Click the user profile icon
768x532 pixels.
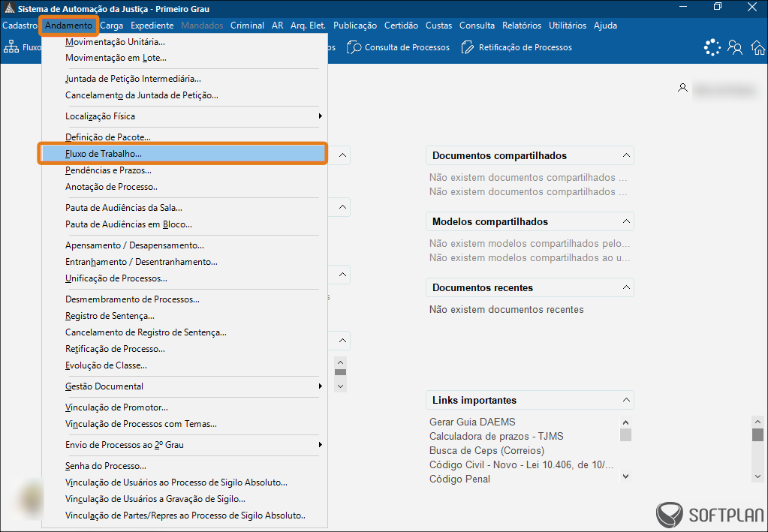click(682, 88)
